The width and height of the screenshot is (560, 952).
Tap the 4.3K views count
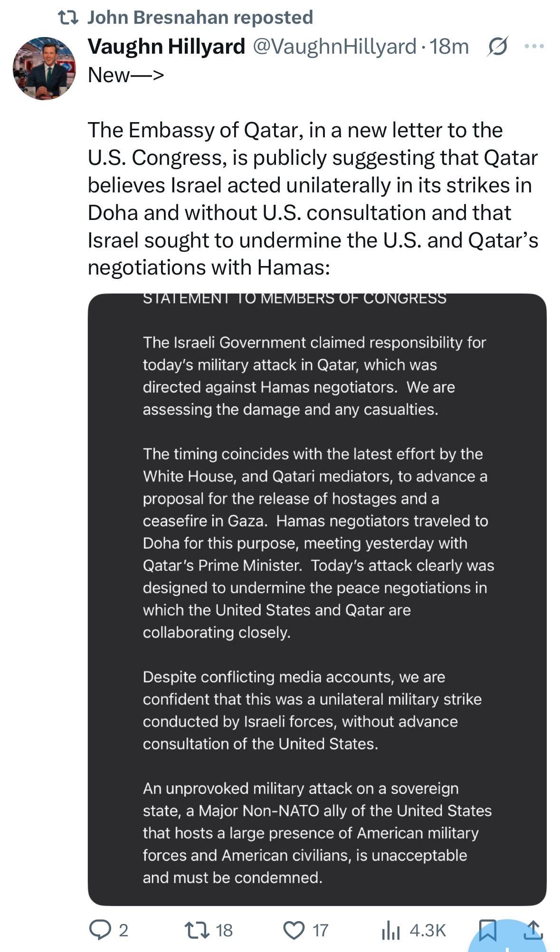[427, 930]
